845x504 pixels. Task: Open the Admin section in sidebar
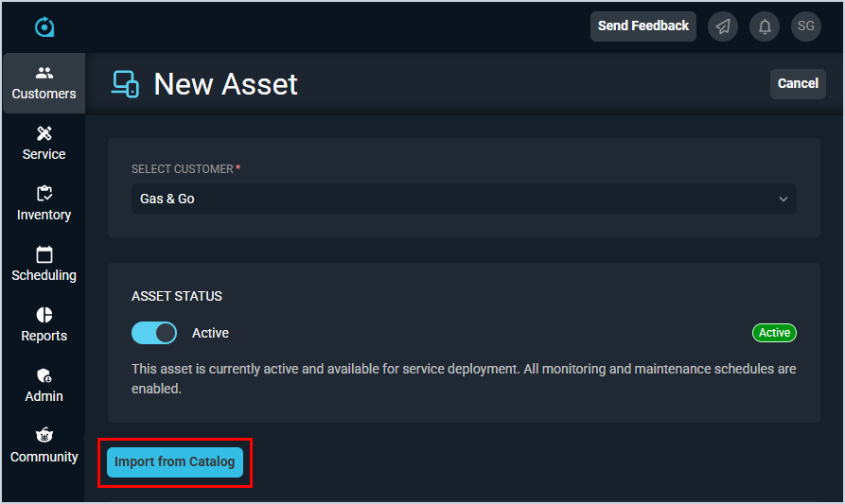pos(44,386)
